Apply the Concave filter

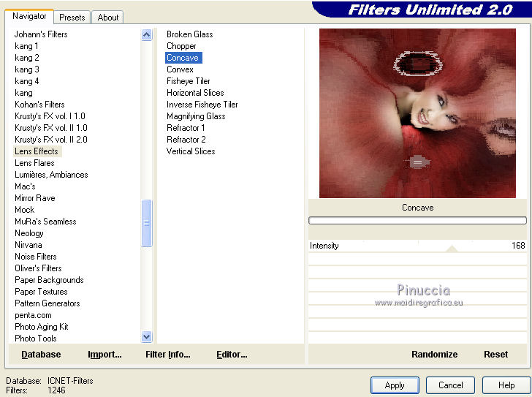point(395,385)
